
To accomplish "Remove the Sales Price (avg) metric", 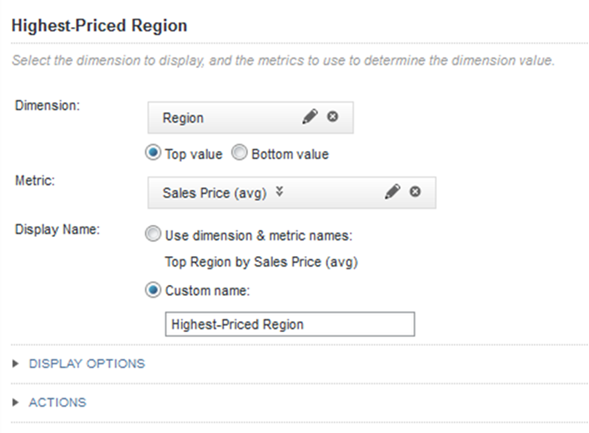I will pyautogui.click(x=415, y=192).
